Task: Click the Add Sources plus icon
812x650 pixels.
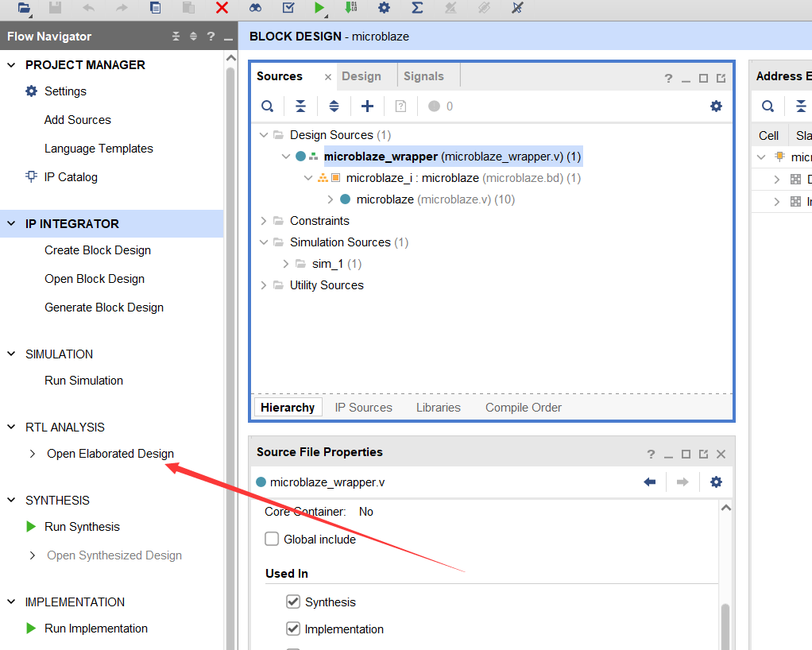Action: click(367, 106)
